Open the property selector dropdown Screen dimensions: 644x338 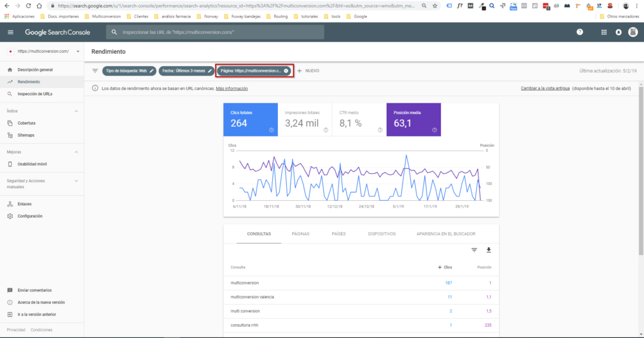click(x=42, y=52)
